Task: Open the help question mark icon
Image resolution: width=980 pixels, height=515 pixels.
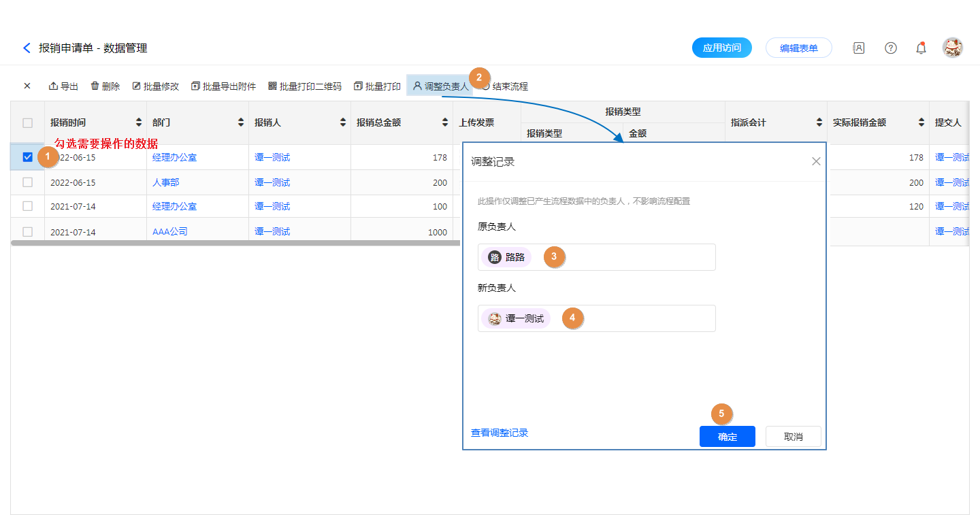Action: pyautogui.click(x=890, y=48)
